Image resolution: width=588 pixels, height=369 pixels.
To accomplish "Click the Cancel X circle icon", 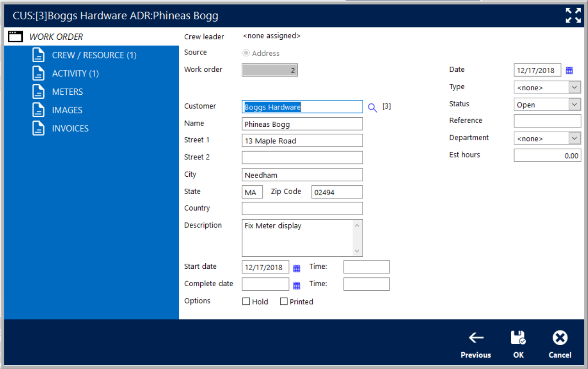I will click(560, 338).
